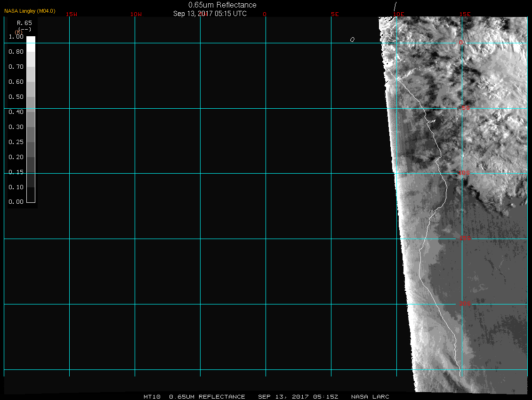
Task: Click the NASA LARC footer text
Action: [x=370, y=397]
